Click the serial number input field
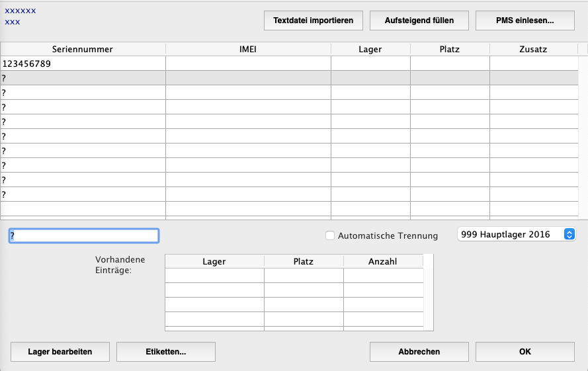 [84, 235]
